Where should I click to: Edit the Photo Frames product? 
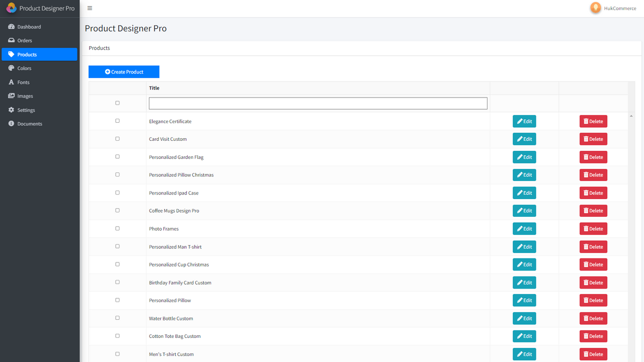pos(524,228)
